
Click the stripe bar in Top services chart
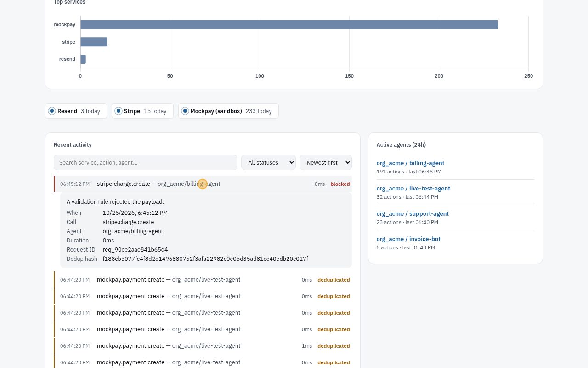click(94, 42)
